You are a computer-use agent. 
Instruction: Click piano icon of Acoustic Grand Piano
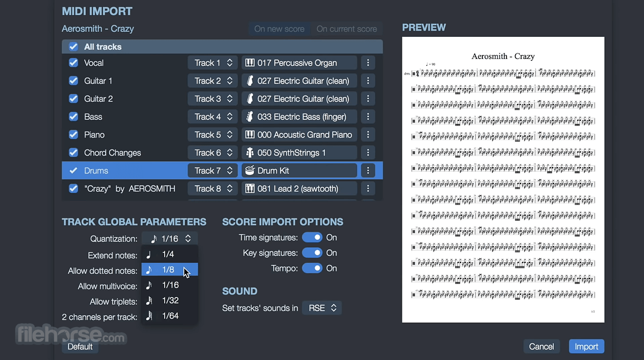pos(250,135)
